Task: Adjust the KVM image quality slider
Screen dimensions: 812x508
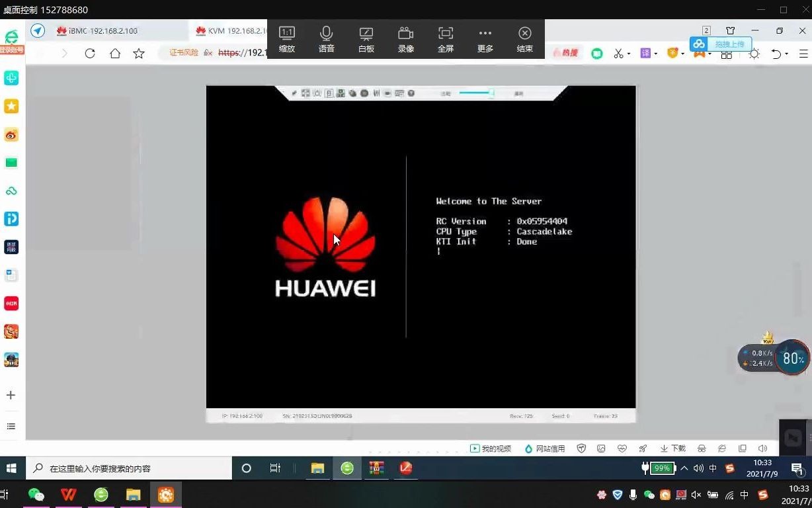Action: 477,93
